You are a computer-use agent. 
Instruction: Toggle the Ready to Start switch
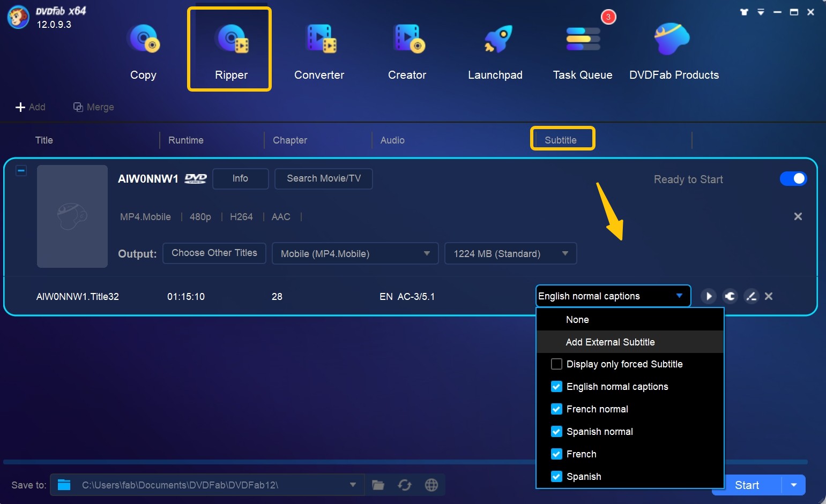coord(793,178)
